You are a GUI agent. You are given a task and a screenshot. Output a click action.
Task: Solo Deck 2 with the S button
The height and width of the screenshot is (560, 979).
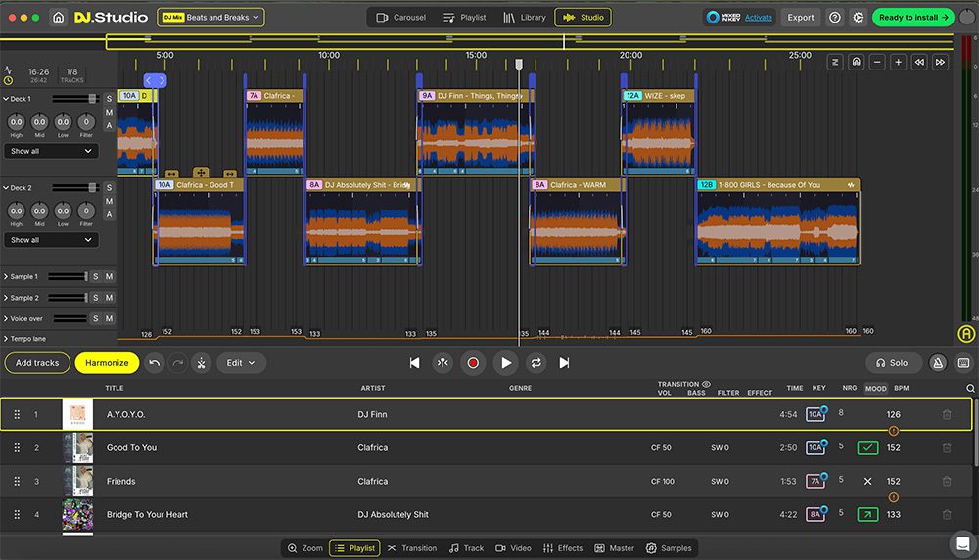point(109,187)
